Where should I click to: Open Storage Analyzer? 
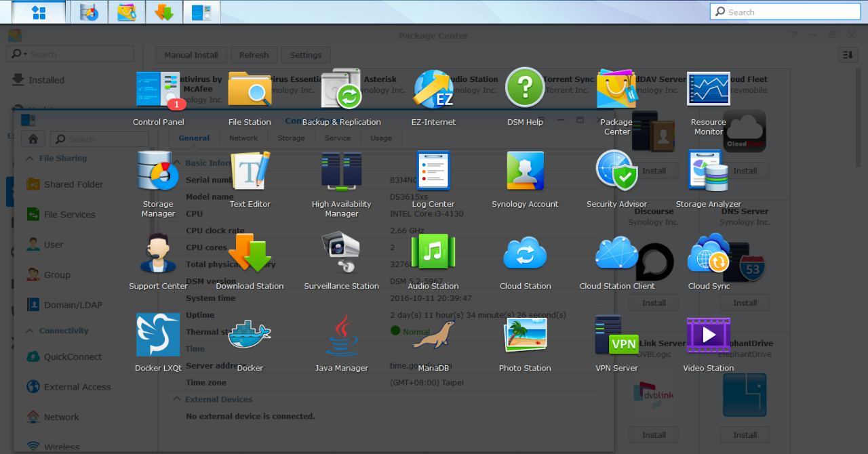[x=709, y=171]
